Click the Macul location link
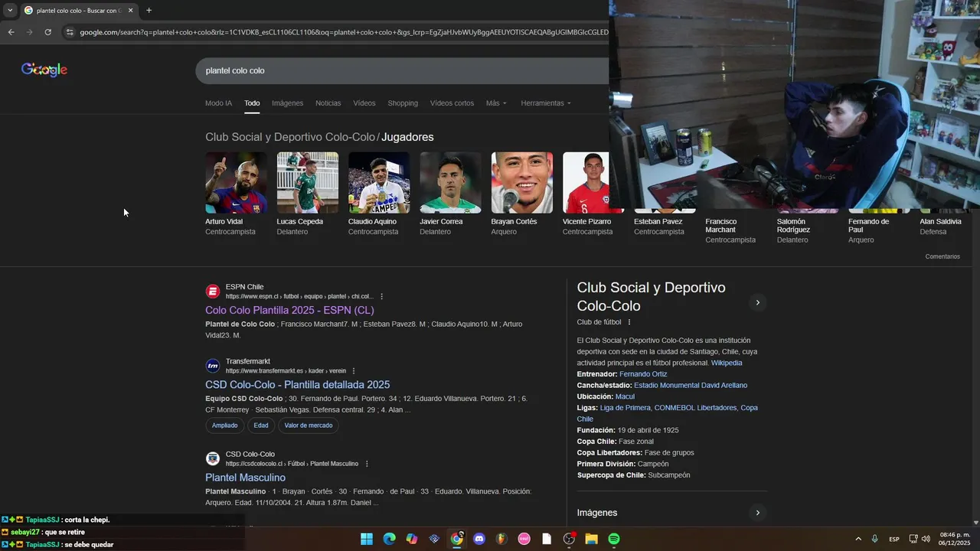 [x=625, y=396]
